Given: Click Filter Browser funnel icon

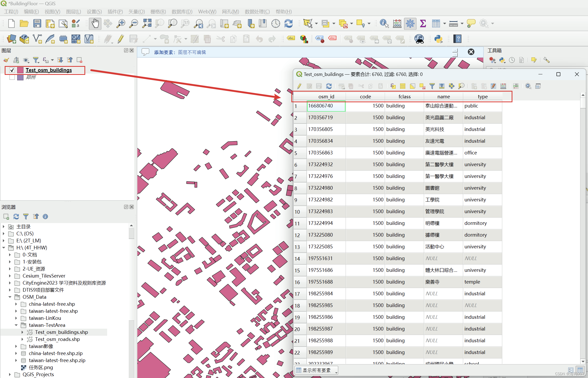Looking at the screenshot, I should coord(26,217).
